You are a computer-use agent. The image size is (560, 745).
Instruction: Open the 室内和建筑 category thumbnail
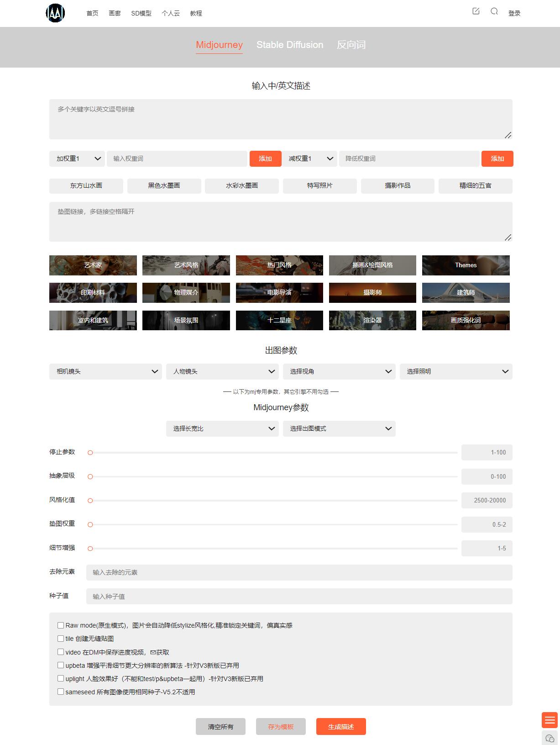point(93,320)
